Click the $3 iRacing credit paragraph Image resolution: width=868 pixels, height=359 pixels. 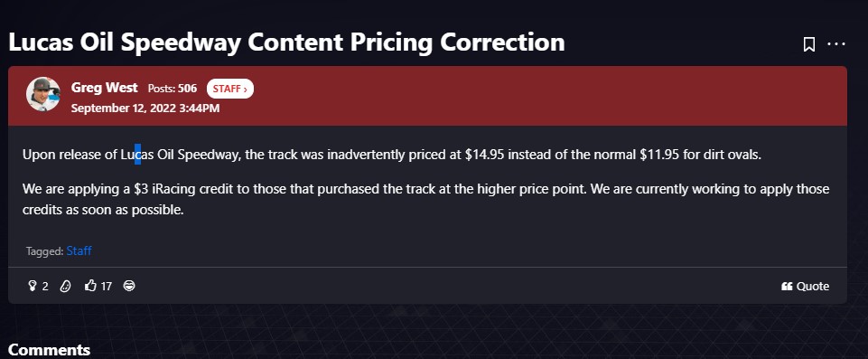point(425,200)
